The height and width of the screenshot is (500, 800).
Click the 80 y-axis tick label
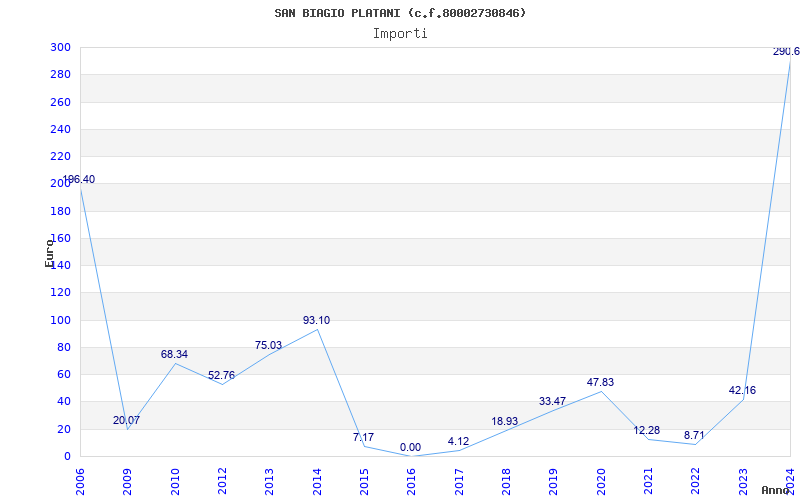tap(64, 347)
